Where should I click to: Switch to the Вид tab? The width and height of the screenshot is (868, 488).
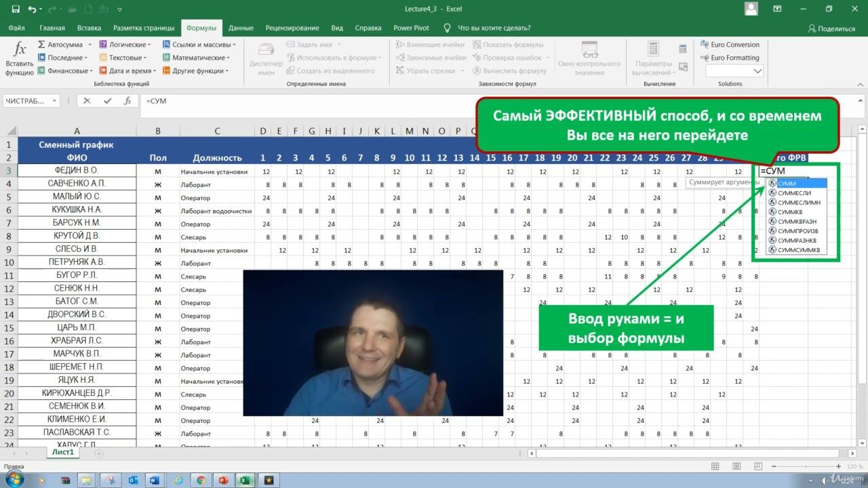337,28
